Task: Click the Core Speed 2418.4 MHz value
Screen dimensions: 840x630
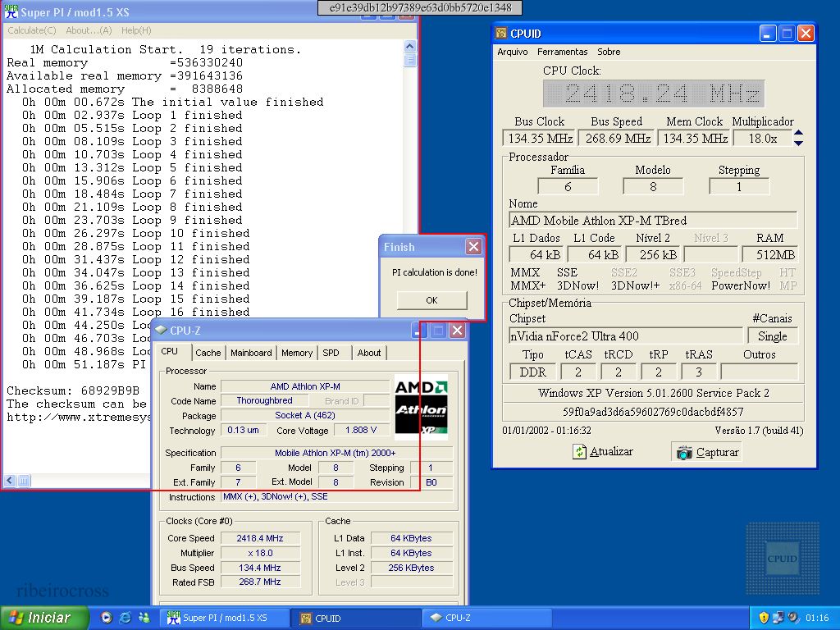Action: coord(260,538)
